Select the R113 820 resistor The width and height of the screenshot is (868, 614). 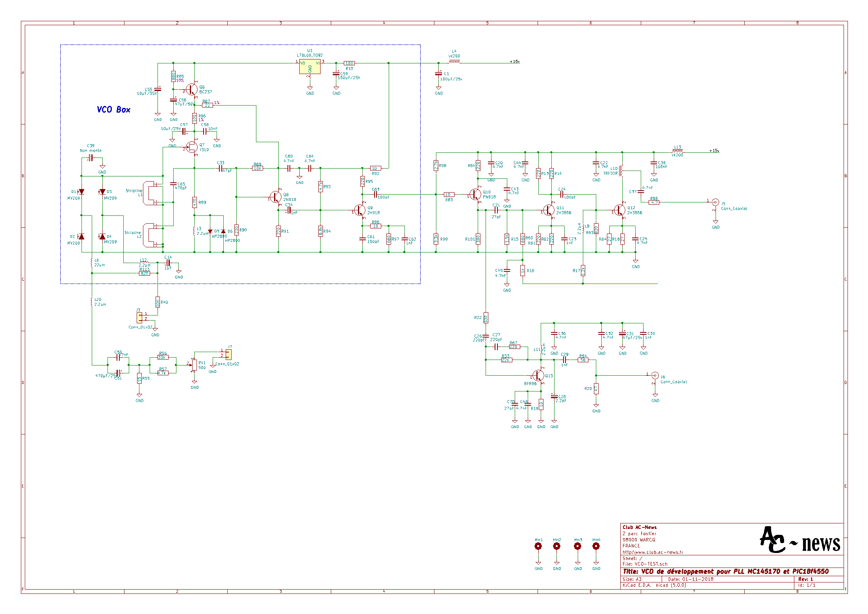145,273
